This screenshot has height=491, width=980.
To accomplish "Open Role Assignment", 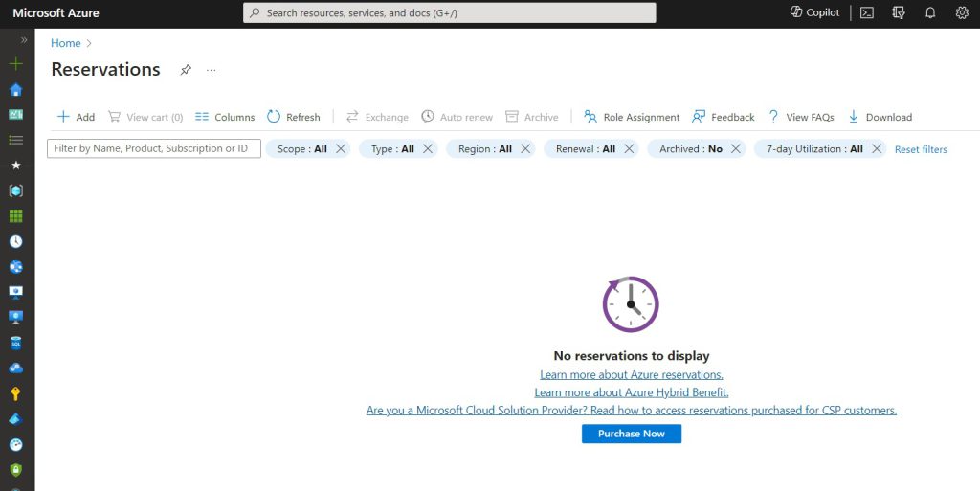I will tap(632, 117).
